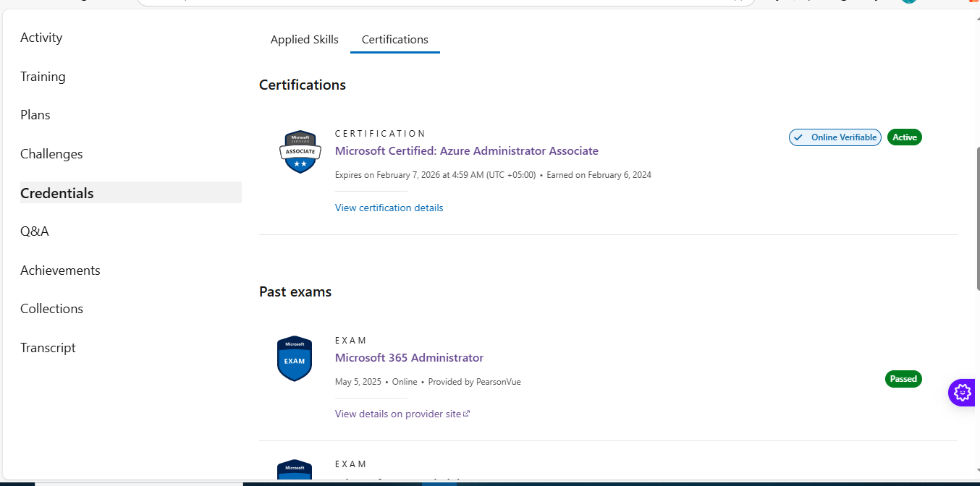980x486 pixels.
Task: Click the external link icon beside provider site
Action: click(x=467, y=414)
